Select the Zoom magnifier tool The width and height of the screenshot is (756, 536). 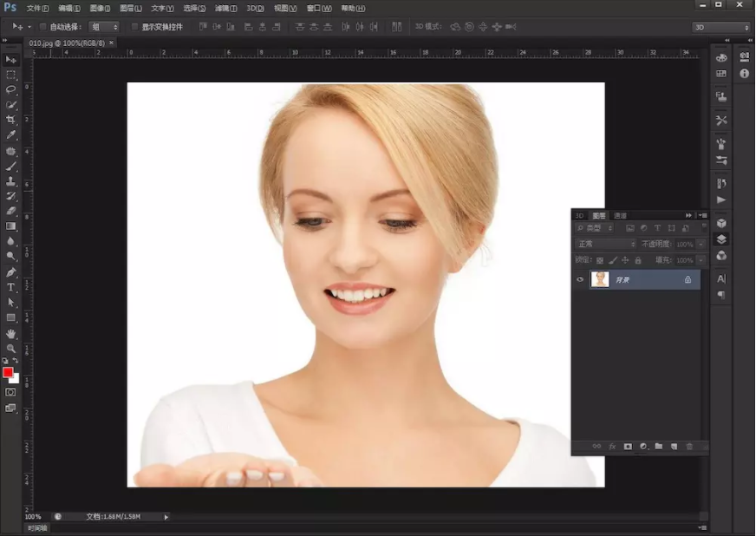coord(11,348)
